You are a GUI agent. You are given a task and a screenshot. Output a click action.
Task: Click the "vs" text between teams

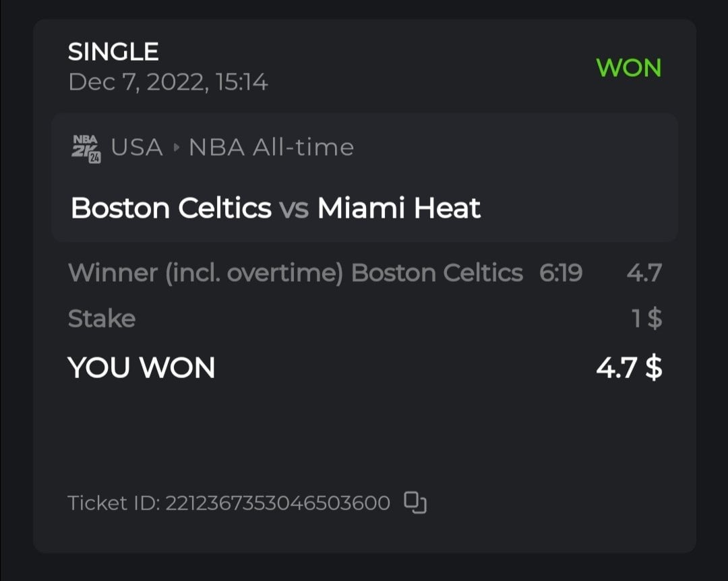point(294,209)
